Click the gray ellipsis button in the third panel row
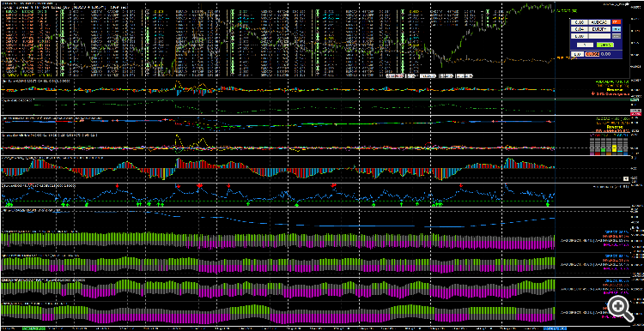 (617, 36)
